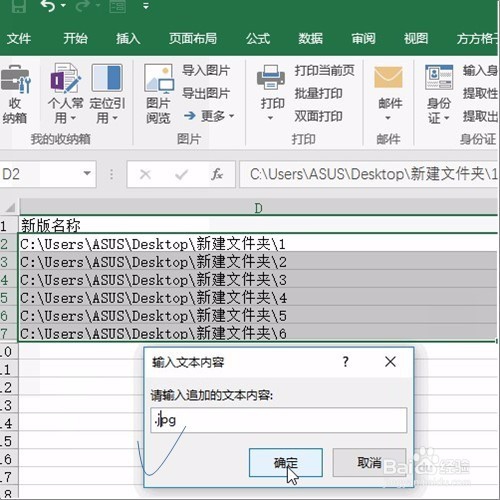Click the Select All corner triangle

pyautogui.click(x=10, y=208)
